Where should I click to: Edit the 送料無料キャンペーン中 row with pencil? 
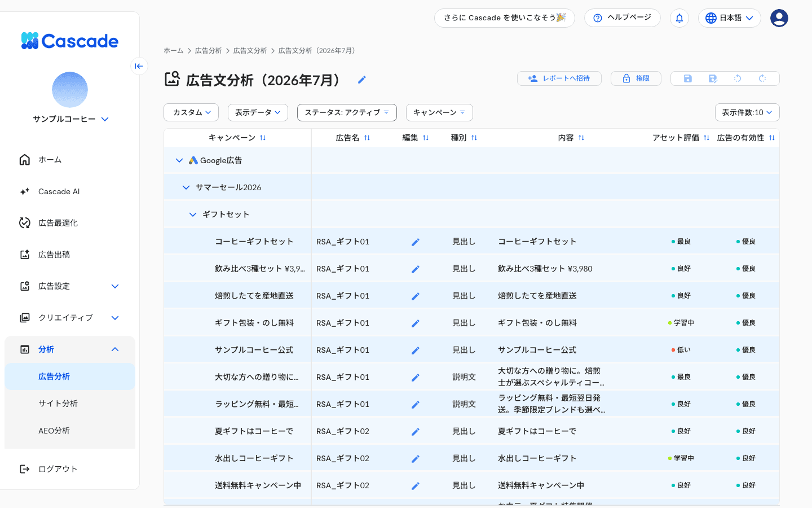pyautogui.click(x=416, y=486)
